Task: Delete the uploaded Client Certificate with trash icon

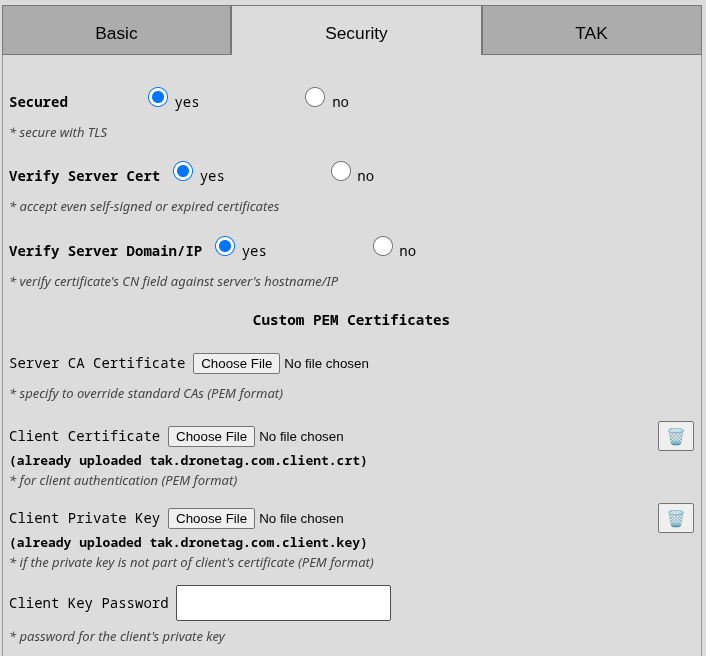Action: (x=675, y=436)
